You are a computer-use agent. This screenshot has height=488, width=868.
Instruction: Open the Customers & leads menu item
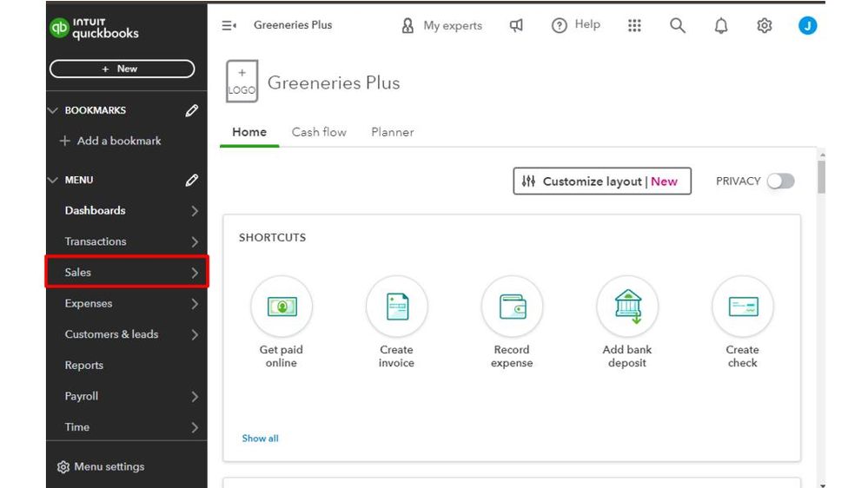tap(112, 334)
